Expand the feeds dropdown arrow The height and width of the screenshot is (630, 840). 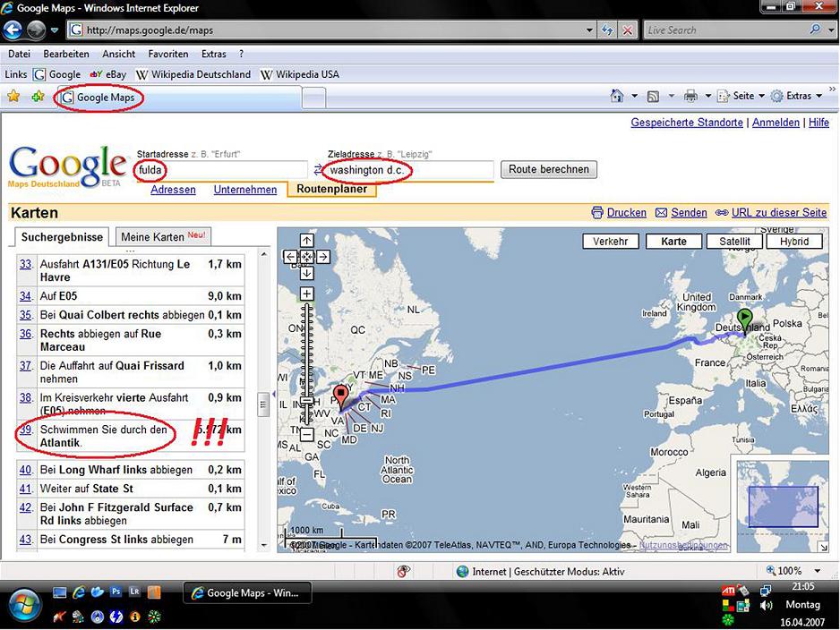point(671,97)
